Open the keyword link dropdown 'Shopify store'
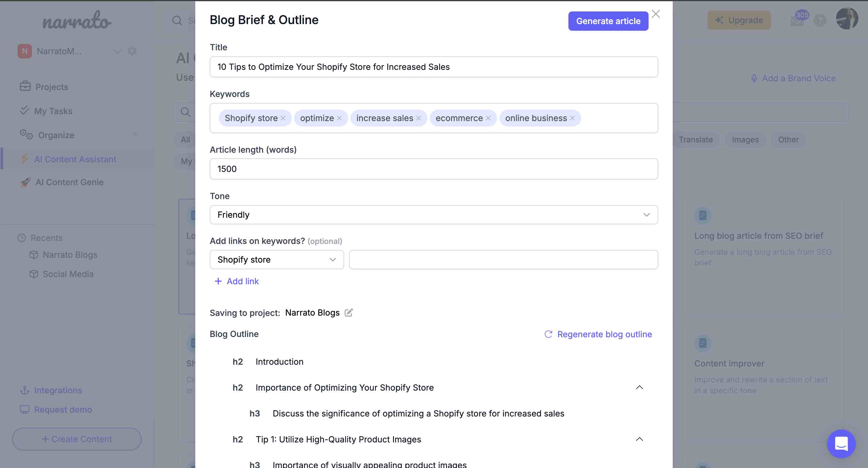The width and height of the screenshot is (868, 468). (277, 260)
